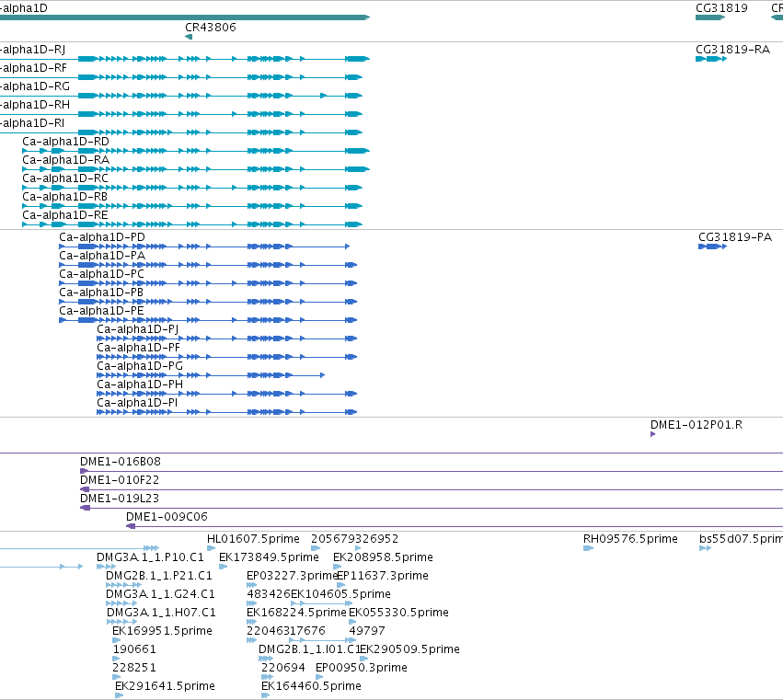Select the alpha1D-RJ transcript label
This screenshot has width=783, height=700.
pos(32,50)
